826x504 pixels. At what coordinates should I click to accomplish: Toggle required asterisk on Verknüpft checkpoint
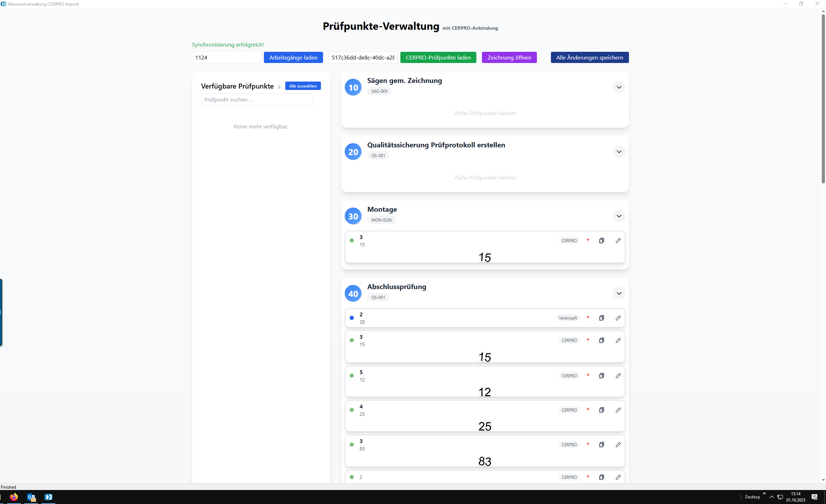click(588, 318)
